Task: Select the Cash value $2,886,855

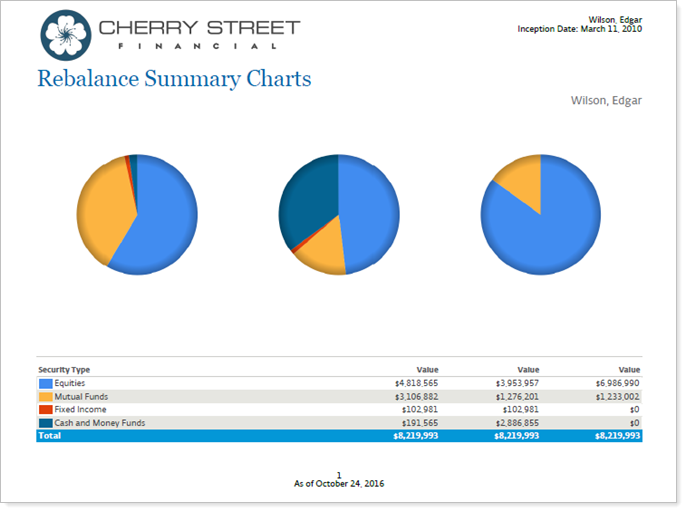Action: tap(517, 423)
